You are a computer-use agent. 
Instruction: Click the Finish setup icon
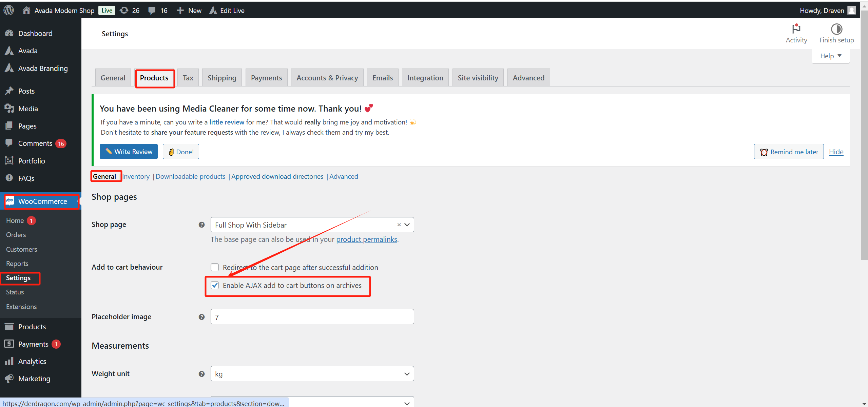836,30
